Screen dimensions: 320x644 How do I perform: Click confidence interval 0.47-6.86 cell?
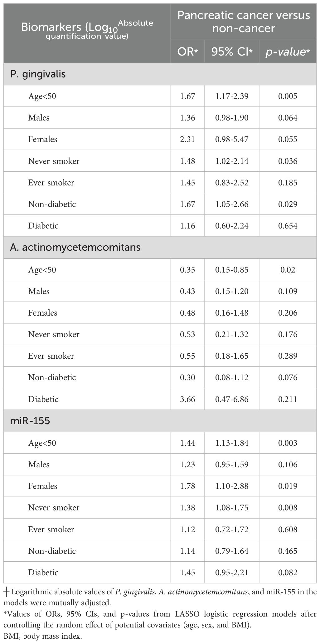click(x=232, y=399)
